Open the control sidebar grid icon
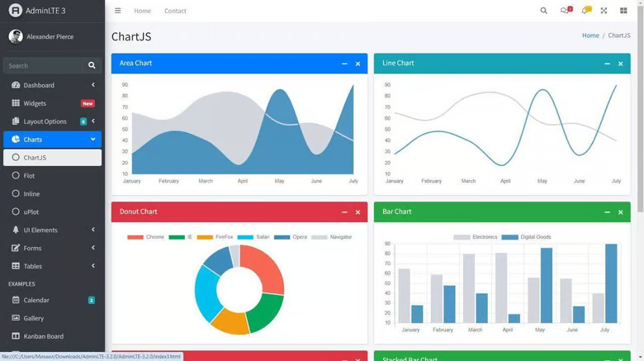Image resolution: width=644 pixels, height=361 pixels. click(623, 11)
